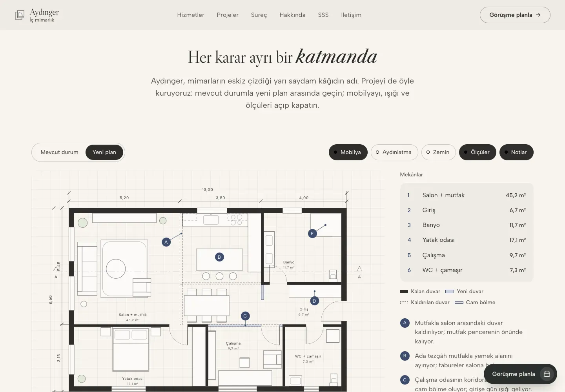
Task: Toggle the Mobilya layer
Action: tap(348, 152)
